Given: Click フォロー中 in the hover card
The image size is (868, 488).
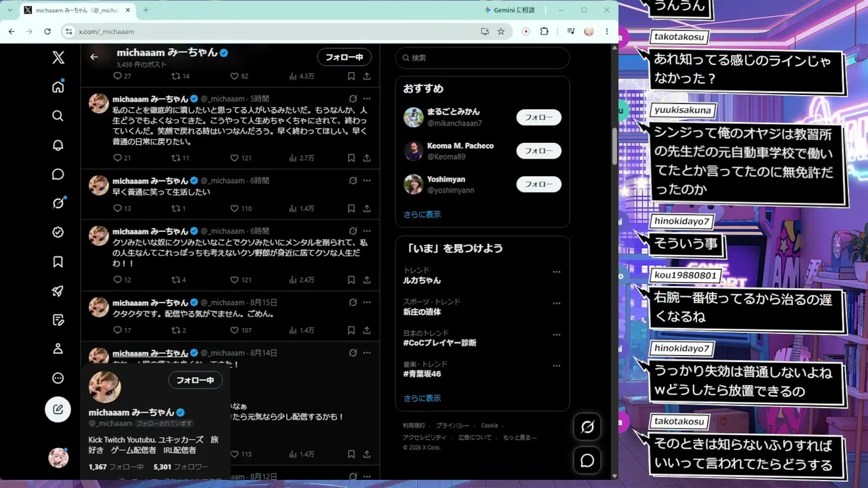Looking at the screenshot, I should pos(195,380).
